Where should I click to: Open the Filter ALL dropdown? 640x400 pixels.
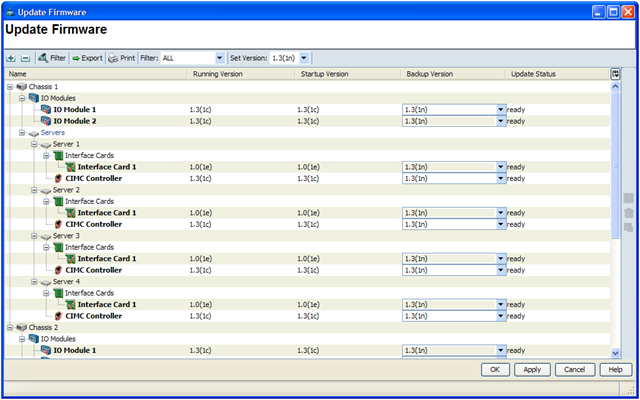click(x=219, y=58)
